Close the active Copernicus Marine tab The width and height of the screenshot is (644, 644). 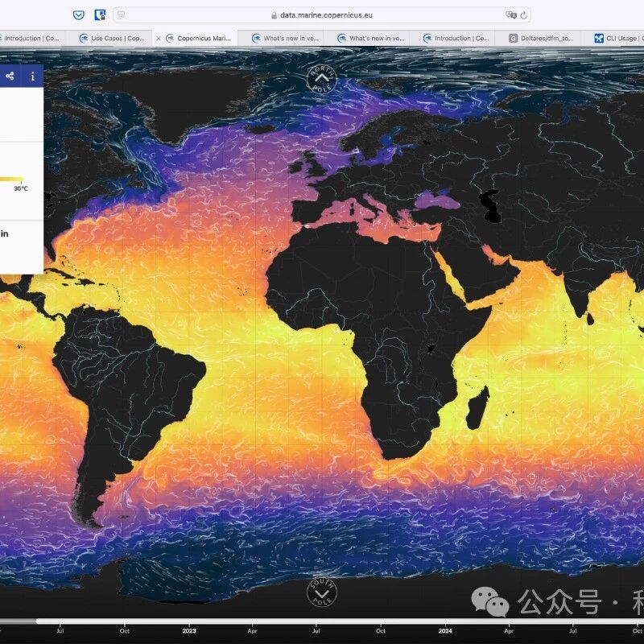(158, 38)
